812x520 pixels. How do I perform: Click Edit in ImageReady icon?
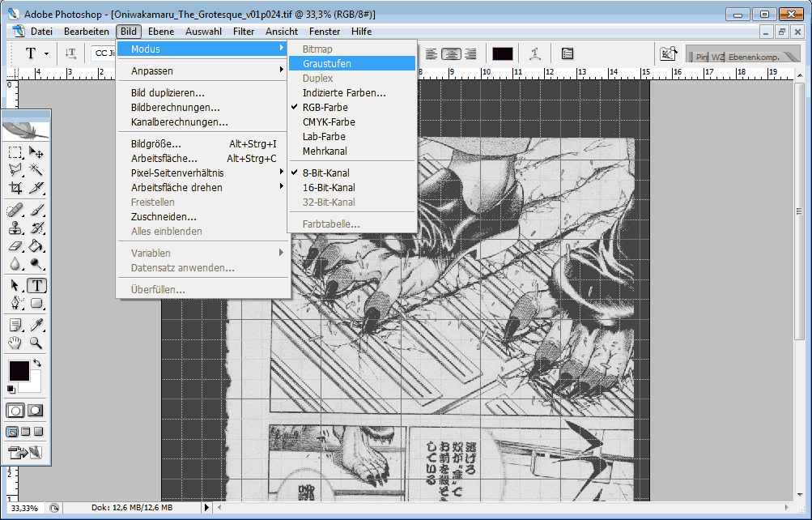point(24,452)
